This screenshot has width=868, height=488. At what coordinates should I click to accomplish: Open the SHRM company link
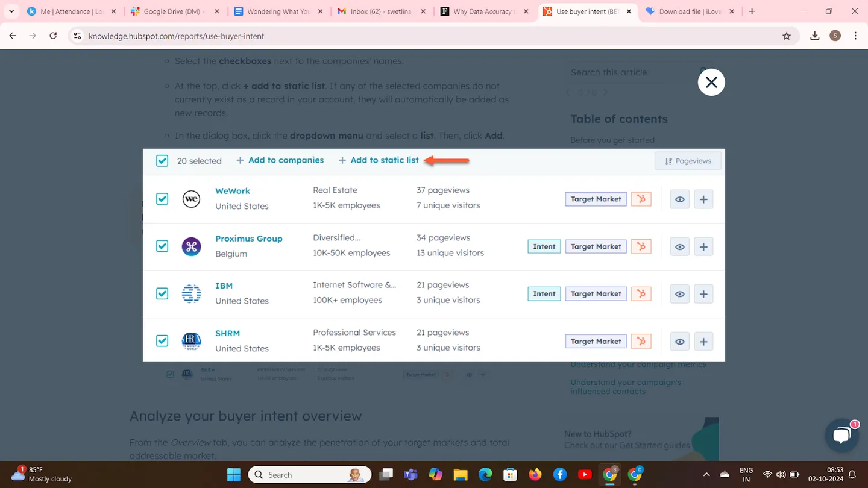coord(227,333)
